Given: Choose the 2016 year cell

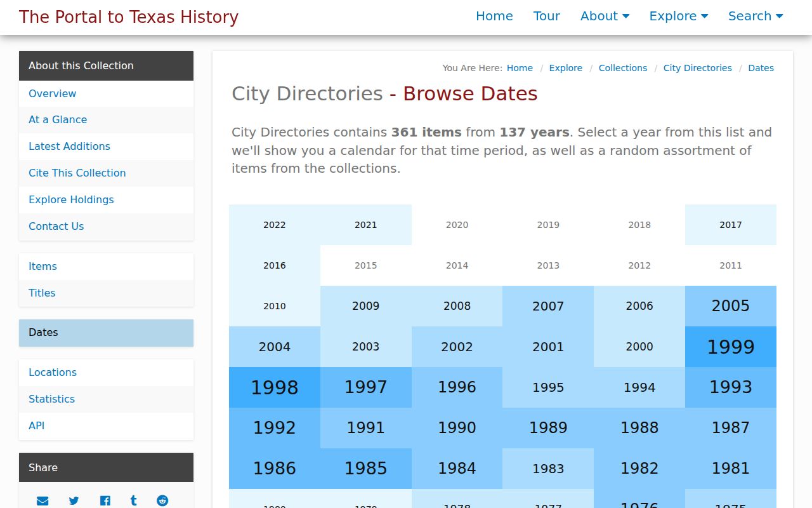Looking at the screenshot, I should (x=275, y=265).
